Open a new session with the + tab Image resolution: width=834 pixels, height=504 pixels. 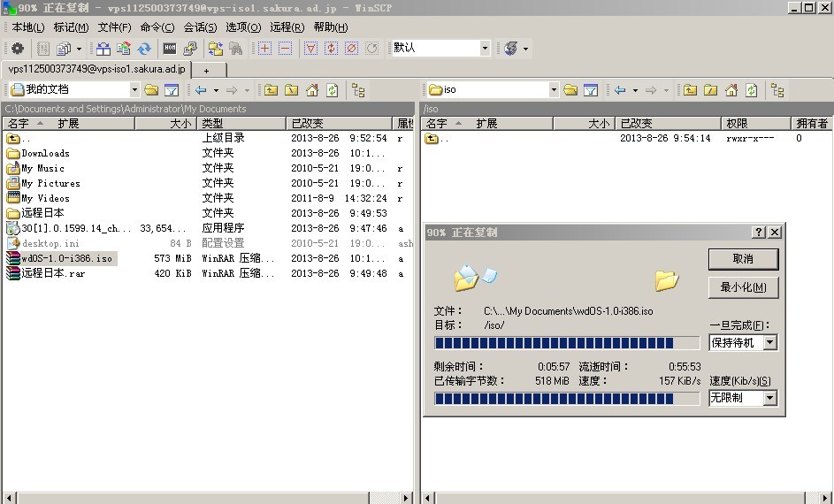coord(207,70)
